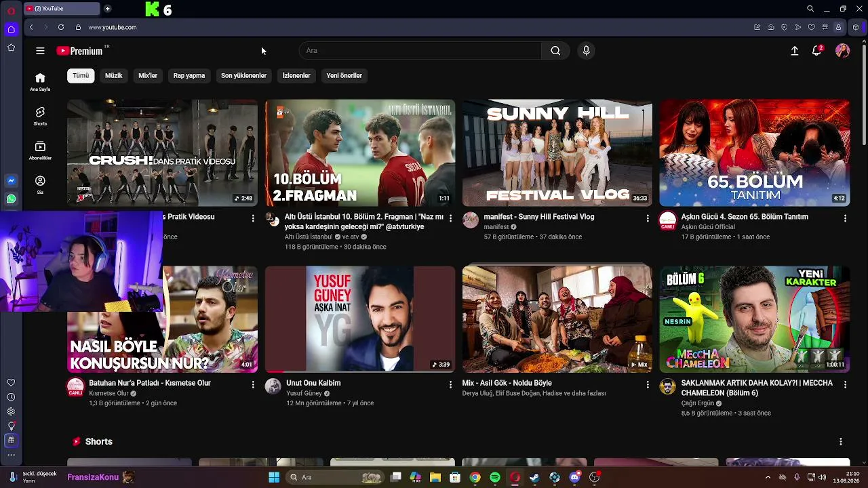Select the Müzik filter chip
868x488 pixels.
tap(114, 76)
